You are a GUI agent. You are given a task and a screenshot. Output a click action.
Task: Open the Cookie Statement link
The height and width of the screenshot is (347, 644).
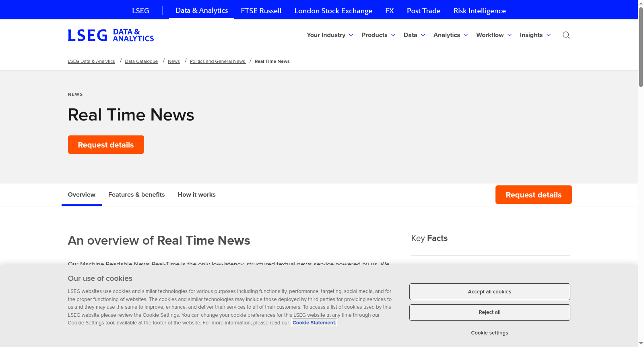coord(314,323)
